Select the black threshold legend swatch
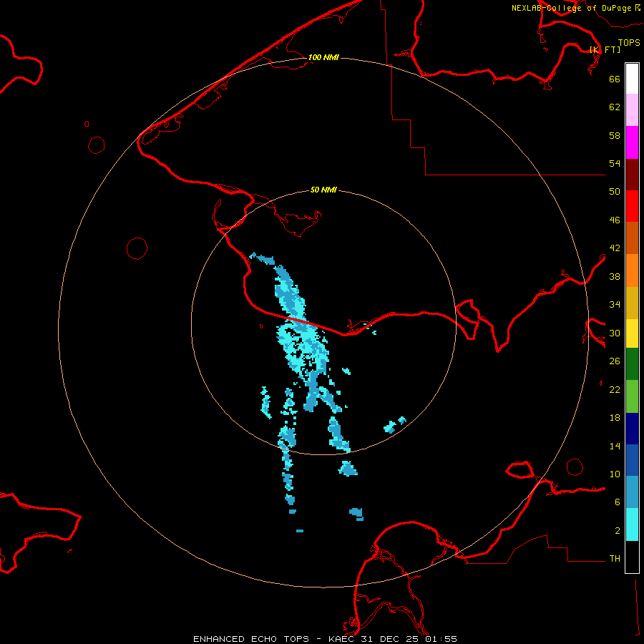 [632, 557]
